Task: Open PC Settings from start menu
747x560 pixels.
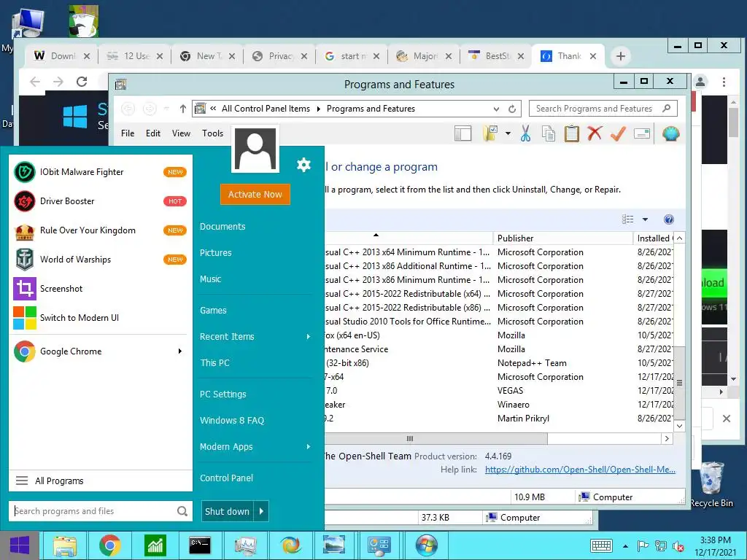Action: point(223,394)
